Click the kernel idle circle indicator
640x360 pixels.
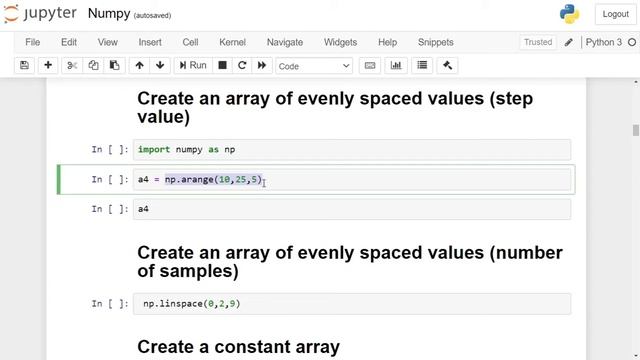click(632, 42)
